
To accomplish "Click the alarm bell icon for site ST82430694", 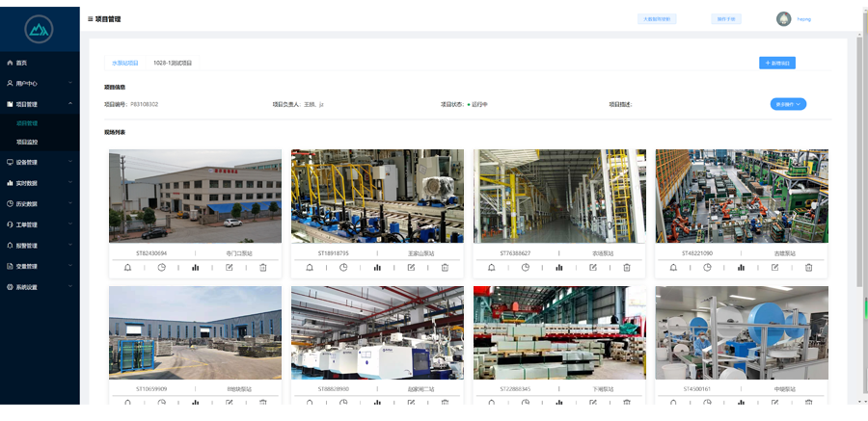I will (x=127, y=267).
